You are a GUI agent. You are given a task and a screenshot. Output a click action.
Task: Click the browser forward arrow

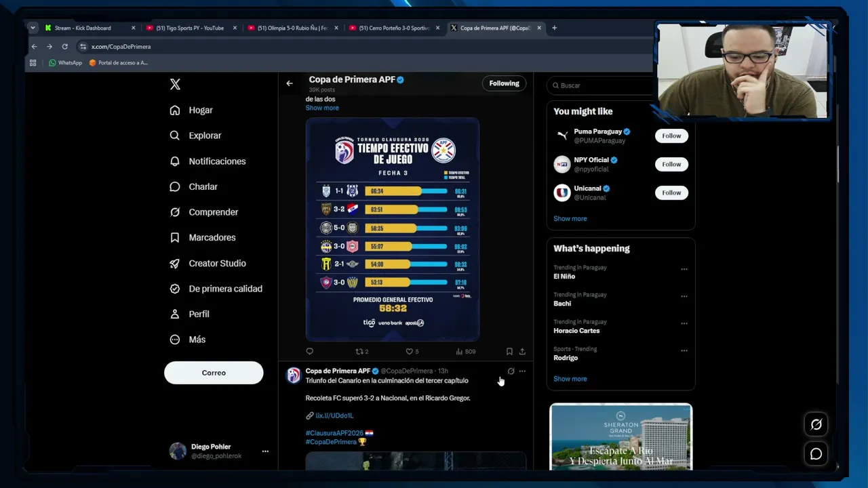point(50,47)
